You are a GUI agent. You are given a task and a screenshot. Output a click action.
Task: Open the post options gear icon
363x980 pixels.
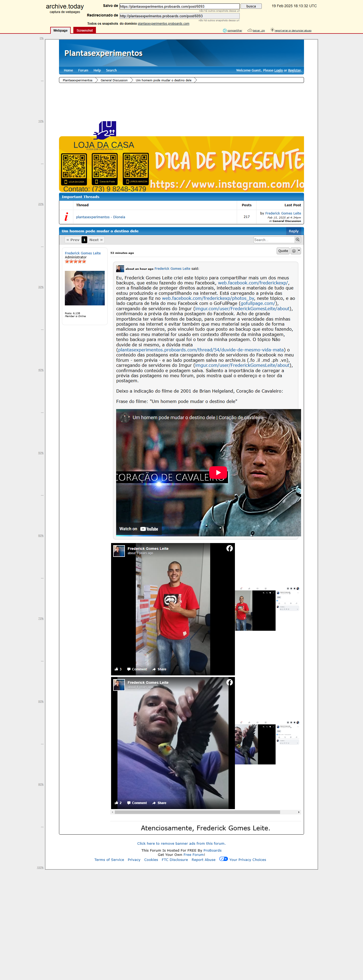coord(294,251)
